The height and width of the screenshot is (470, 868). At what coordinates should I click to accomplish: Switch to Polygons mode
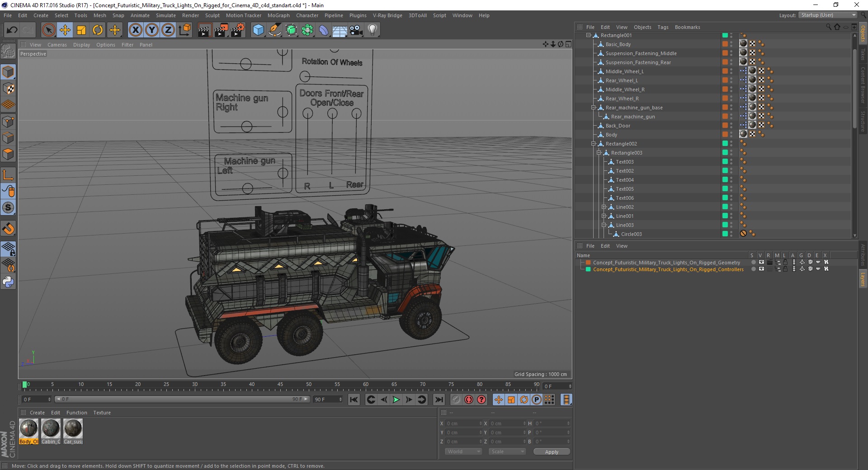(x=8, y=154)
